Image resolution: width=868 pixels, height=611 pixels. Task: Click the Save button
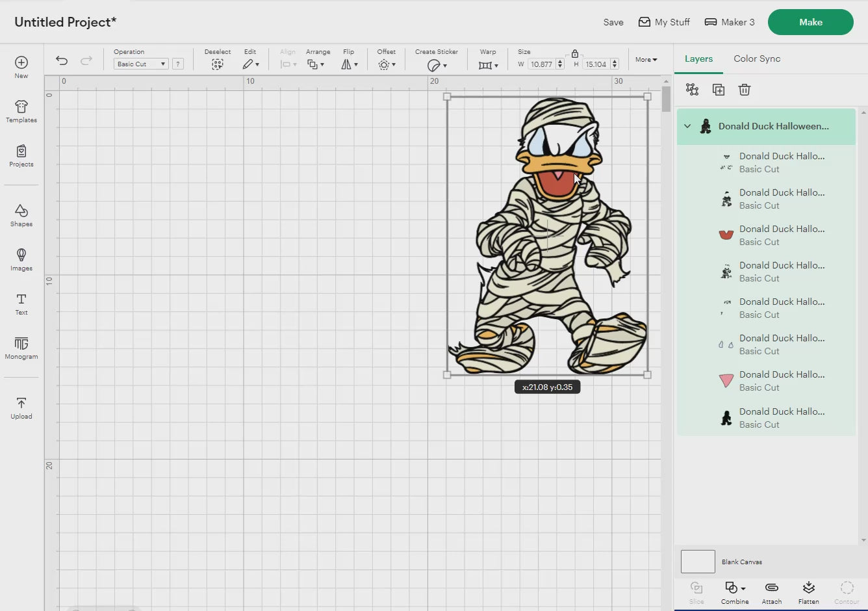613,22
